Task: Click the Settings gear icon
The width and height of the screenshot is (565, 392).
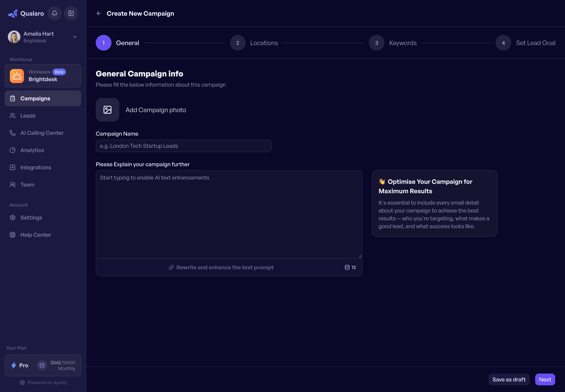Action: coord(13,218)
